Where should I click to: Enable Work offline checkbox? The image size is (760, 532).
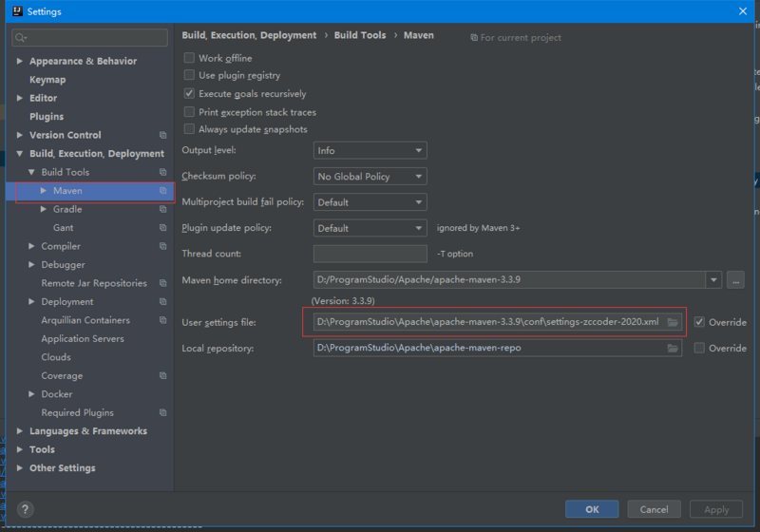click(189, 58)
